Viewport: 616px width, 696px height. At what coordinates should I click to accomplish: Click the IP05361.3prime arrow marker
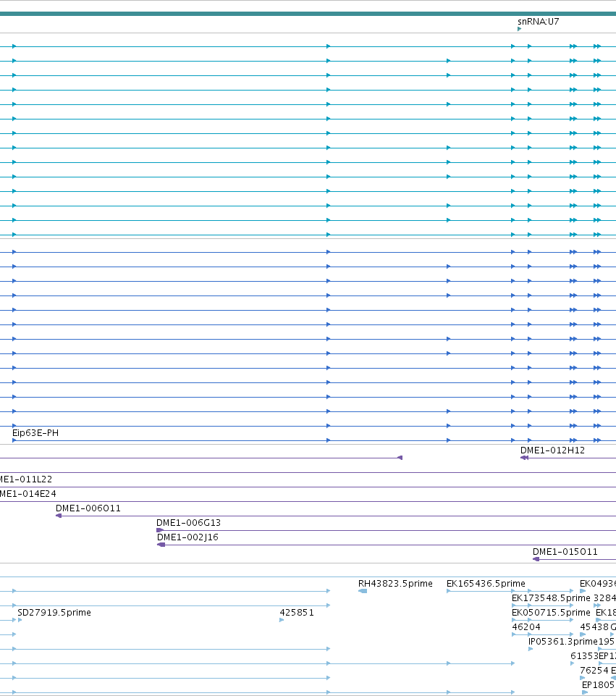pyautogui.click(x=531, y=649)
